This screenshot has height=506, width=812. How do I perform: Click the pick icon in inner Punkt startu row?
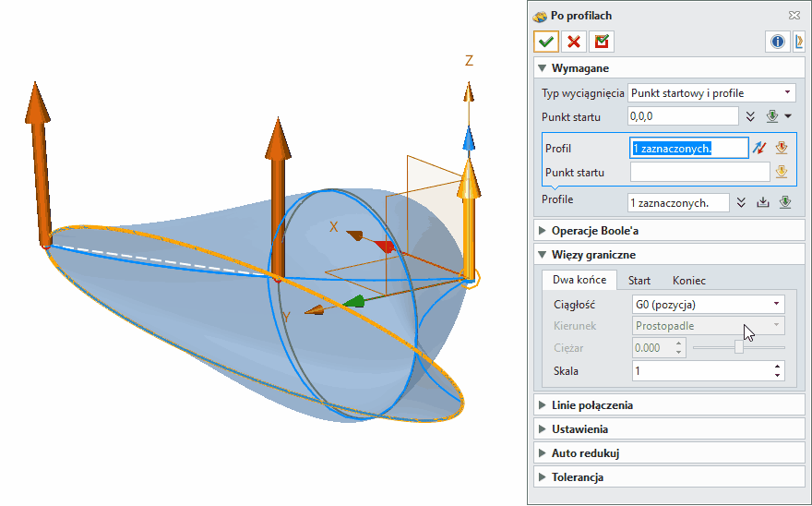781,172
